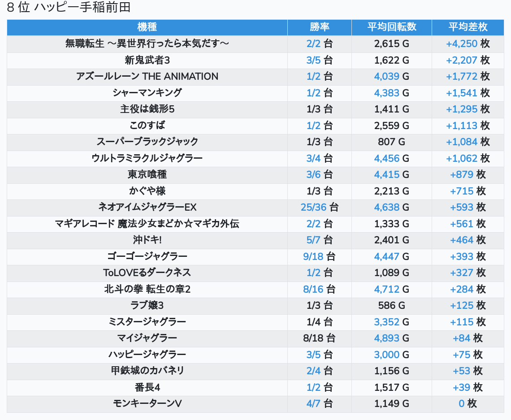Screen dimensions: 511x420
Task: Click the 8 位 ハッピー手稲前田 heading
Action: [x=69, y=8]
